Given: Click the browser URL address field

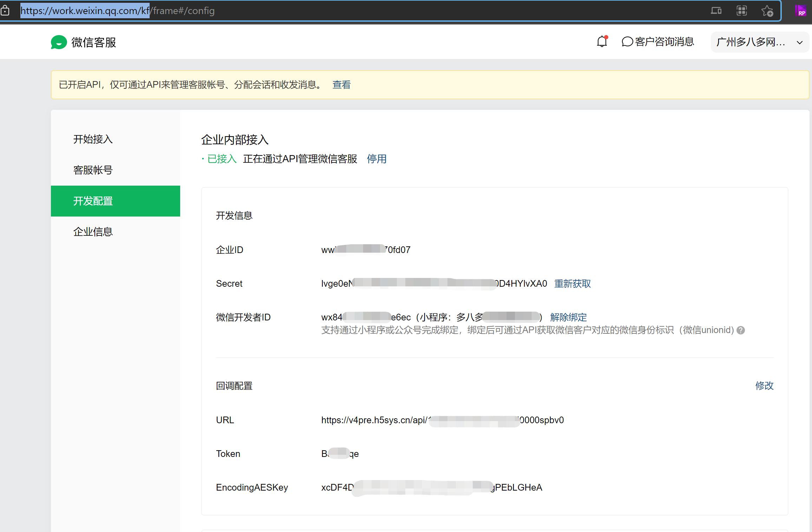Looking at the screenshot, I should tap(351, 11).
